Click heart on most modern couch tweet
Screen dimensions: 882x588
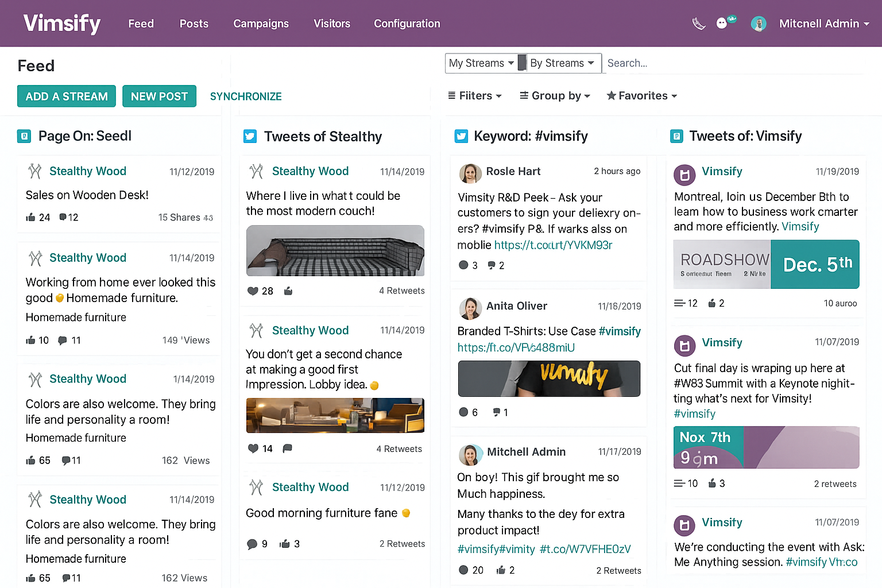tap(253, 291)
